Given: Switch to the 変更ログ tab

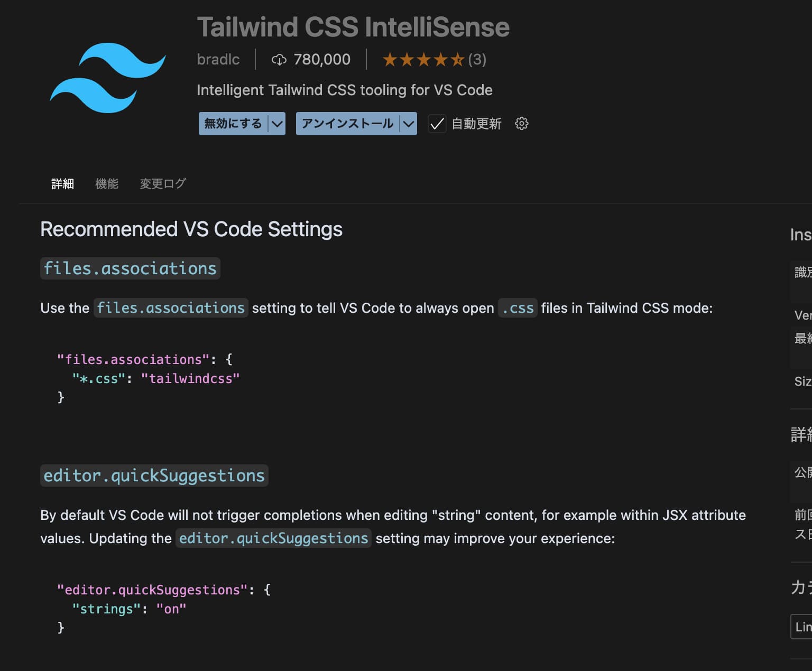Looking at the screenshot, I should coord(163,184).
